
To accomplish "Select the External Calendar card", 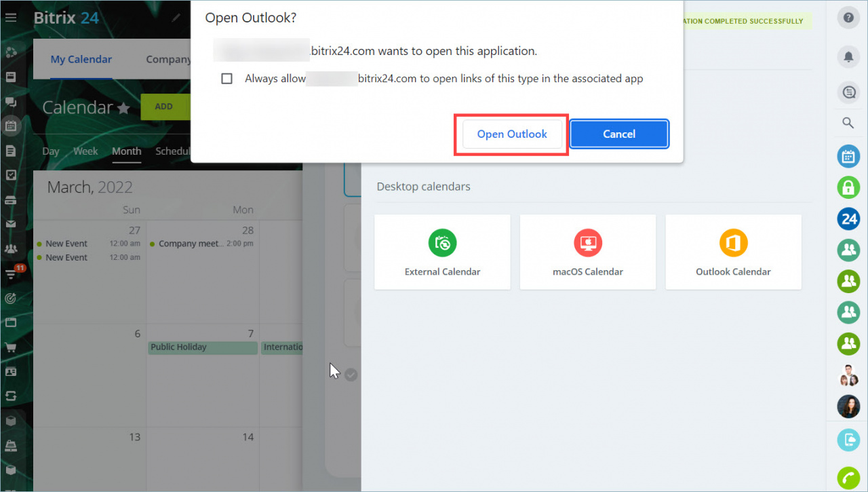I will pos(442,252).
